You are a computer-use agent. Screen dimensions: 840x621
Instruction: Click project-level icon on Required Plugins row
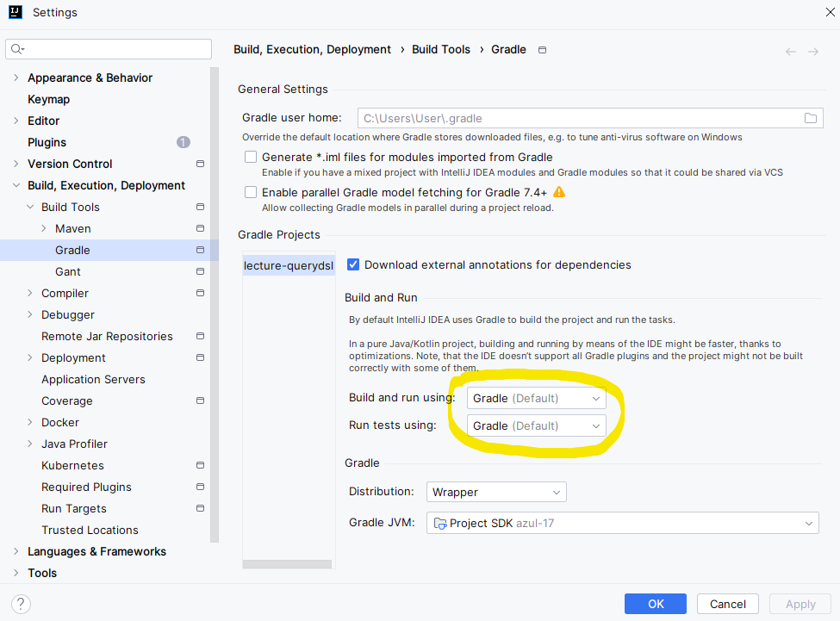click(201, 487)
